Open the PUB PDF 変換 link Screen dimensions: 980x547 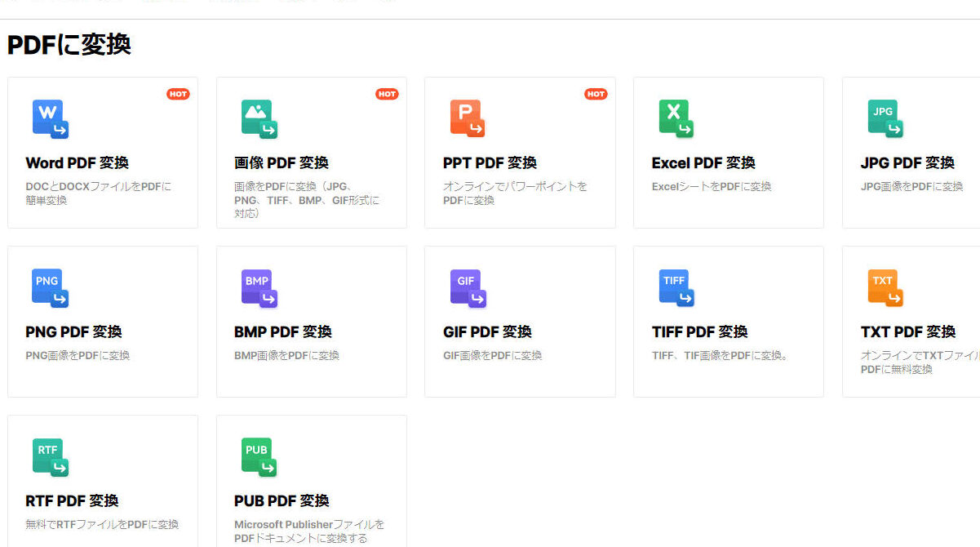pyautogui.click(x=282, y=501)
